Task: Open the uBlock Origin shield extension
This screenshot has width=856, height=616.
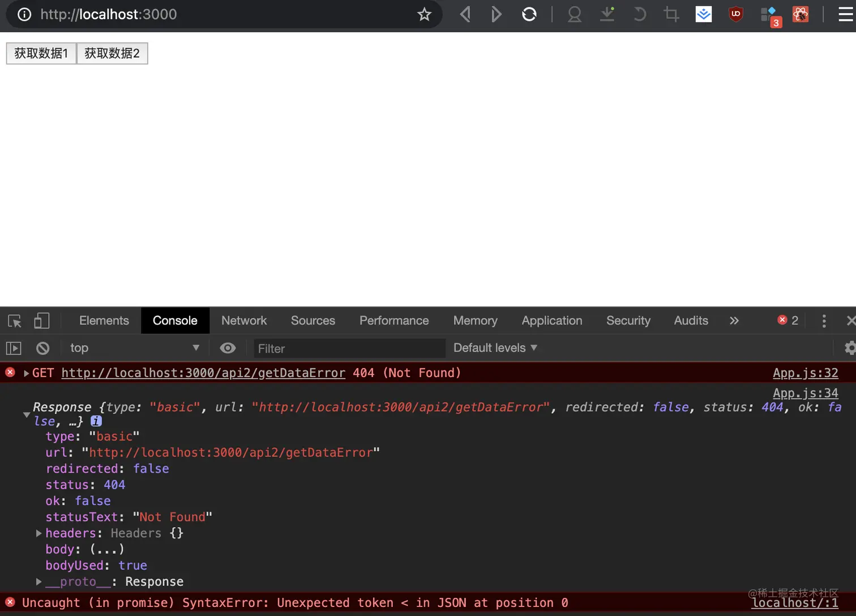Action: point(736,14)
